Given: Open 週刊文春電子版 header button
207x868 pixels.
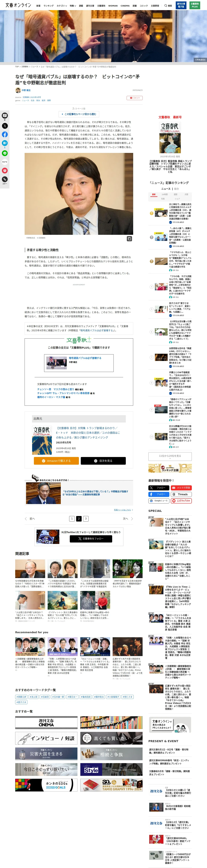Looking at the screenshot, I should point(181,5).
